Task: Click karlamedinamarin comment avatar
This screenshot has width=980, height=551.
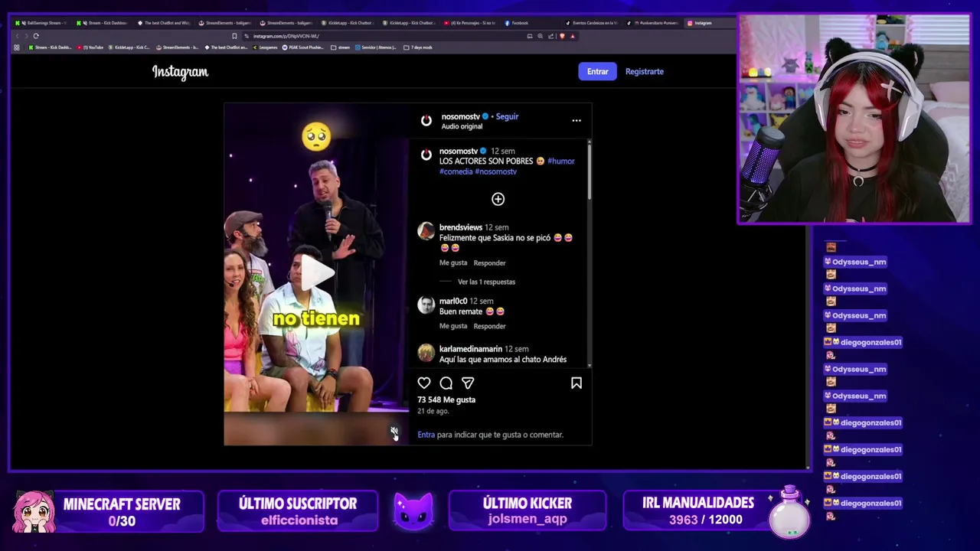Action: 426,353
